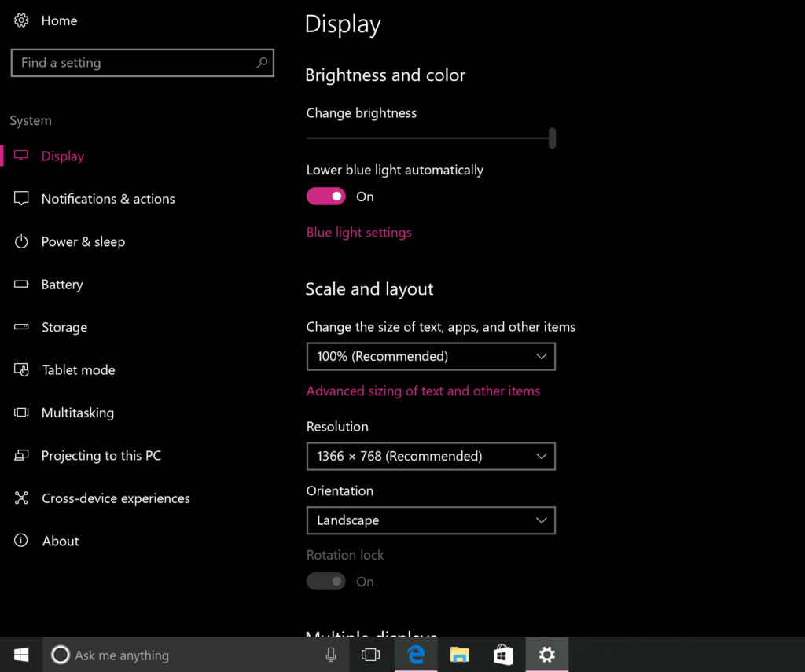Go to Home settings

[59, 20]
